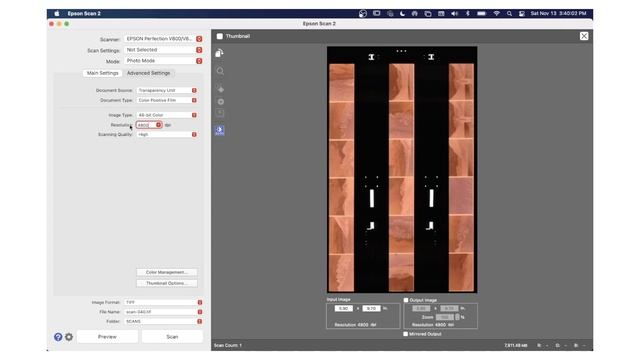Click the Wi-Fi icon in menu bar
This screenshot has width=640, height=360.
[496, 13]
